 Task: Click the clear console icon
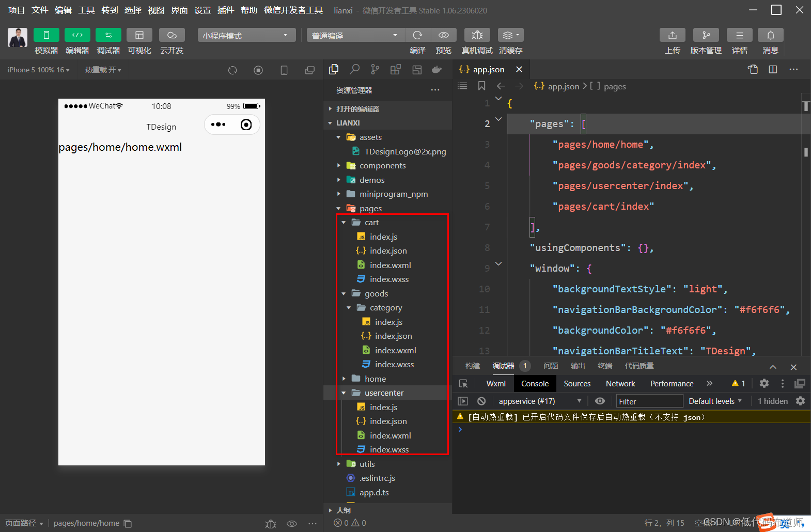point(481,401)
